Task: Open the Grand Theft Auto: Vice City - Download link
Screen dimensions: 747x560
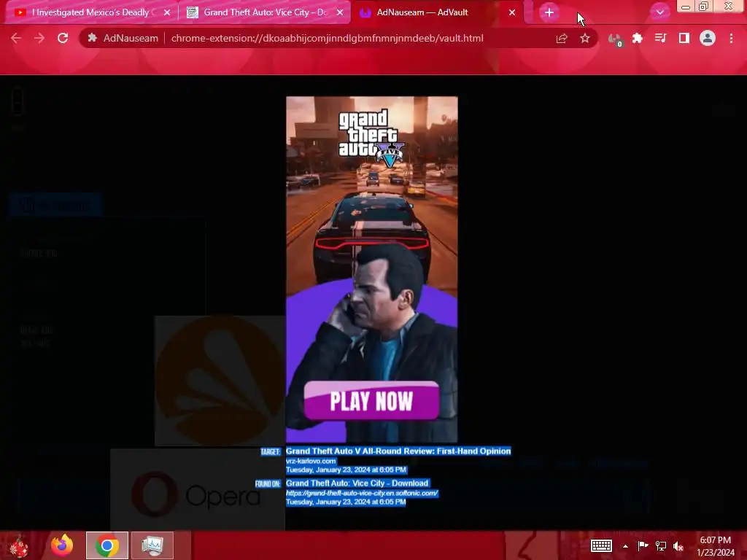Action: coord(357,483)
